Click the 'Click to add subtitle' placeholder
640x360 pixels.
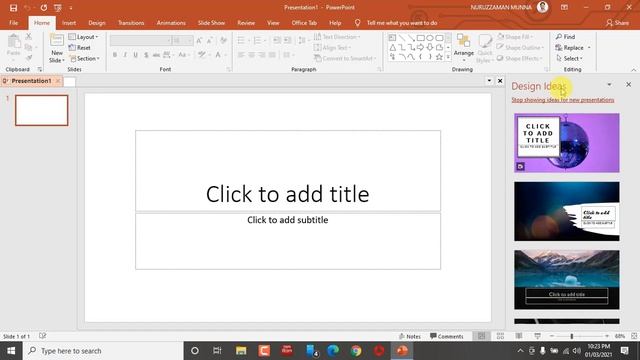click(288, 241)
